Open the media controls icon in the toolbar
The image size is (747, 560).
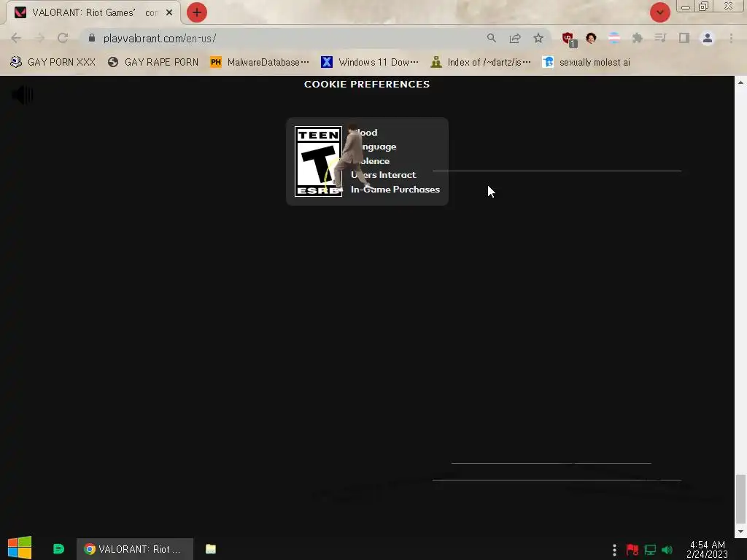tap(660, 38)
